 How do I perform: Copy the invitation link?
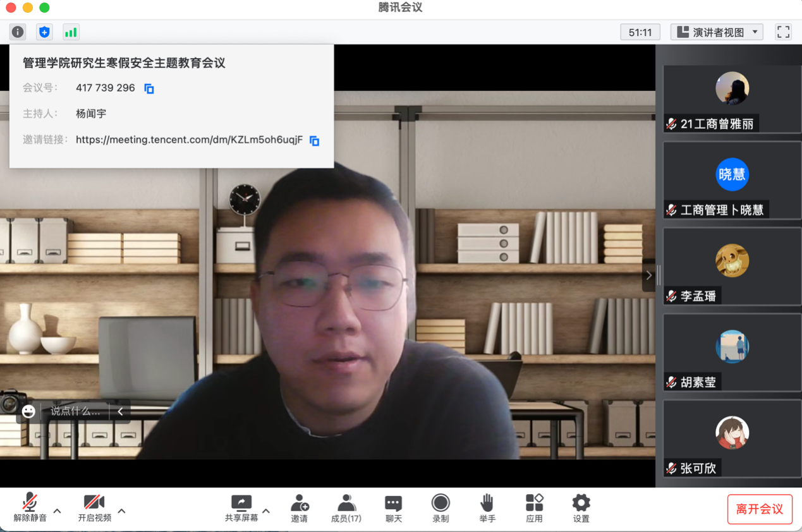tap(314, 141)
